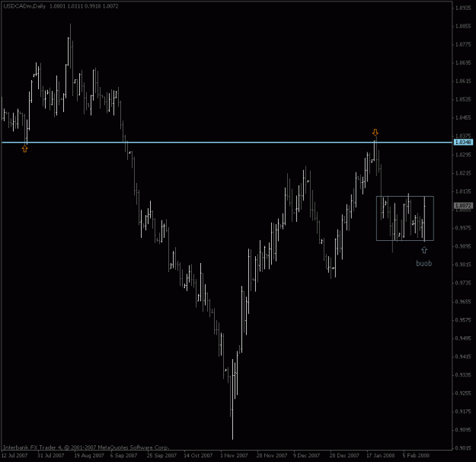The height and width of the screenshot is (462, 476).
Task: Click the "buob" text label on the chart
Action: tap(423, 263)
